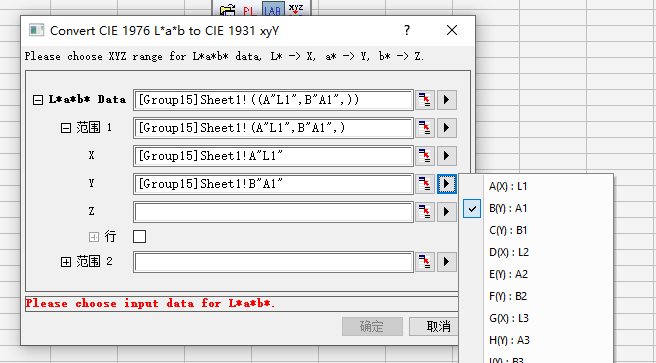Select checked B(Y) : A1 menu entry
The image size is (656, 363).
click(536, 208)
